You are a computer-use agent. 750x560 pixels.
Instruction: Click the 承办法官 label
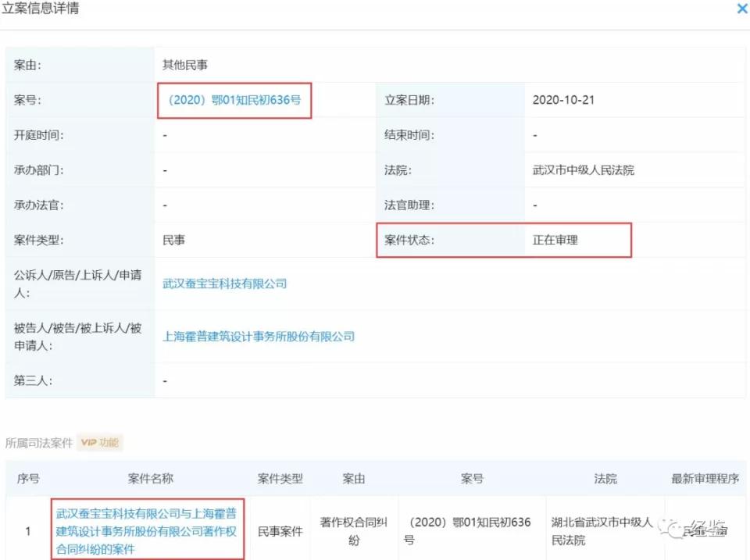coord(39,205)
